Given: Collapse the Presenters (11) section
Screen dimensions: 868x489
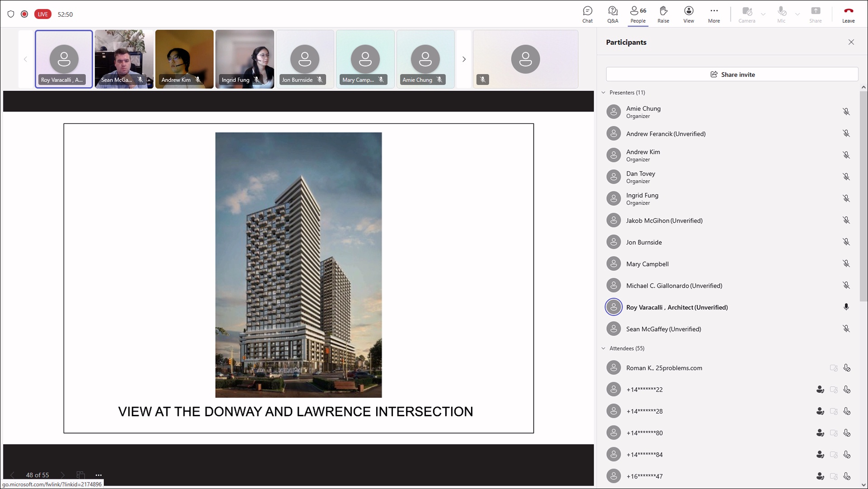Looking at the screenshot, I should coord(603,93).
